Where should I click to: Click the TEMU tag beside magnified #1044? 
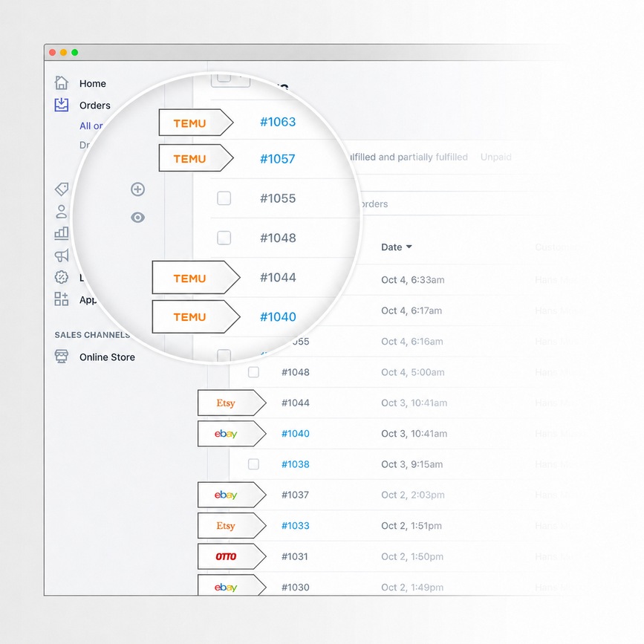tap(196, 277)
